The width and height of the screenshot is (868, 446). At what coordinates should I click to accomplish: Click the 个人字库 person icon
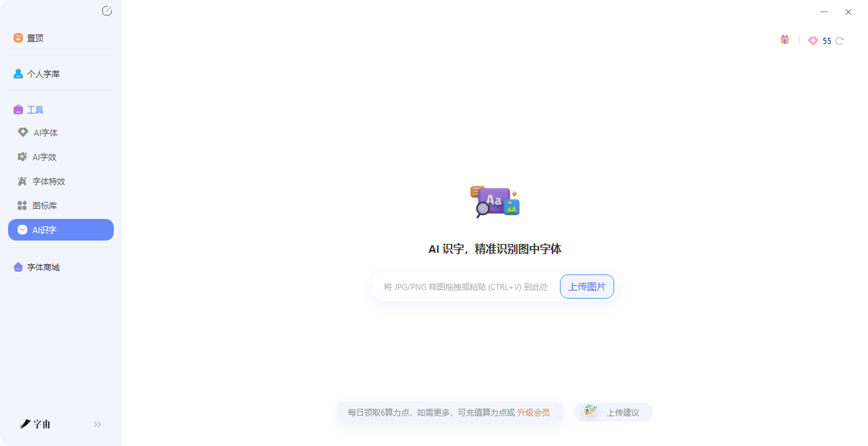(x=18, y=74)
